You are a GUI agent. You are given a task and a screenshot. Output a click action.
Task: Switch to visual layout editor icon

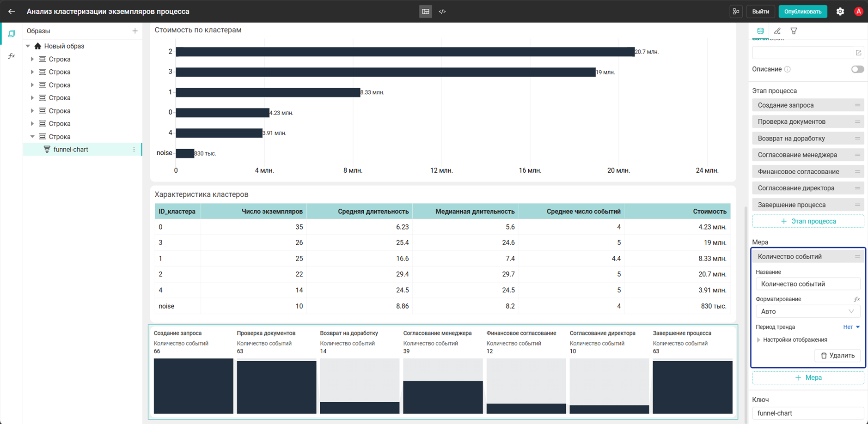426,12
